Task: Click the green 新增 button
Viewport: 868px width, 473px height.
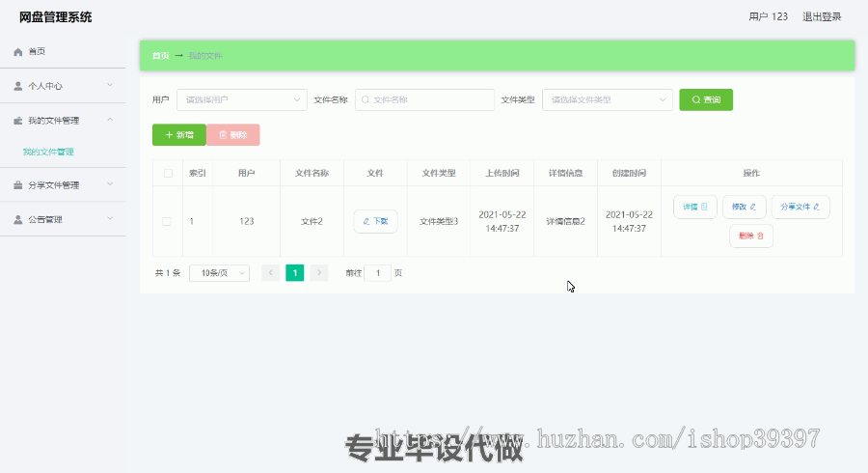Action: click(178, 134)
